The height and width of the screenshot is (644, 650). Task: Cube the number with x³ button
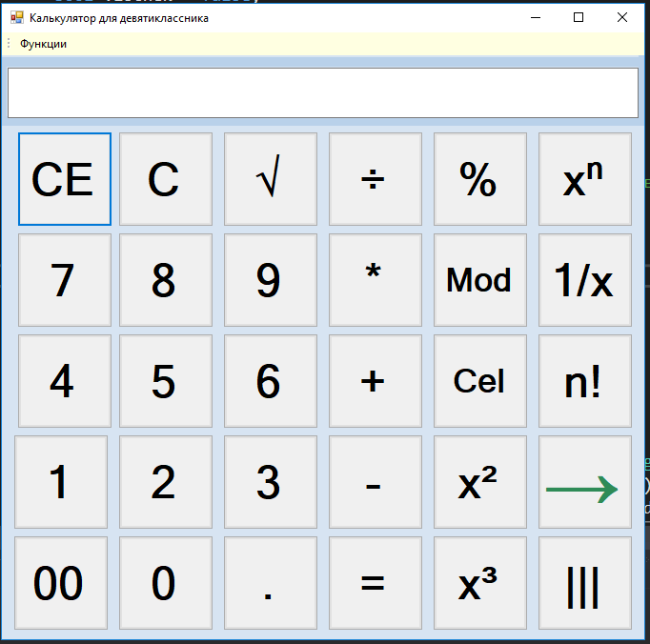click(480, 583)
